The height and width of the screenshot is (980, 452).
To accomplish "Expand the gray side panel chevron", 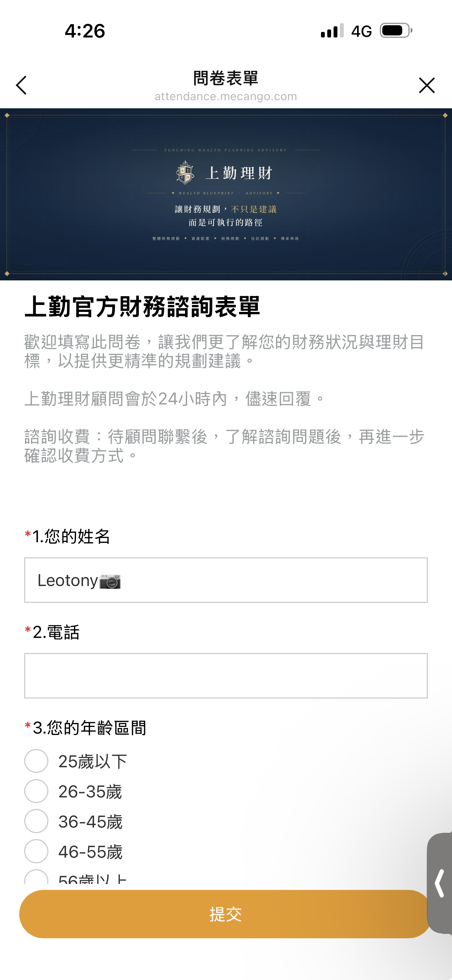I will (x=440, y=883).
